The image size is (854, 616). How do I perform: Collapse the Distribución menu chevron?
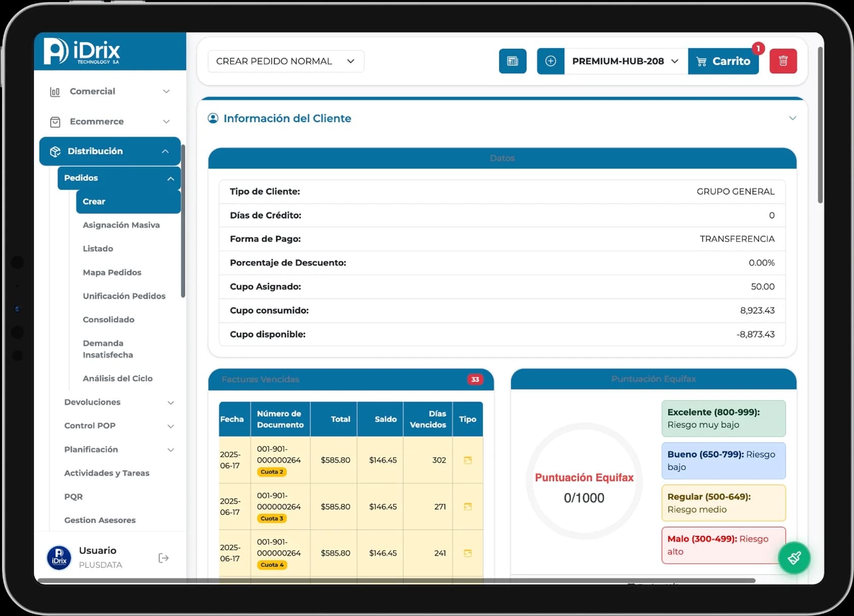pyautogui.click(x=165, y=151)
